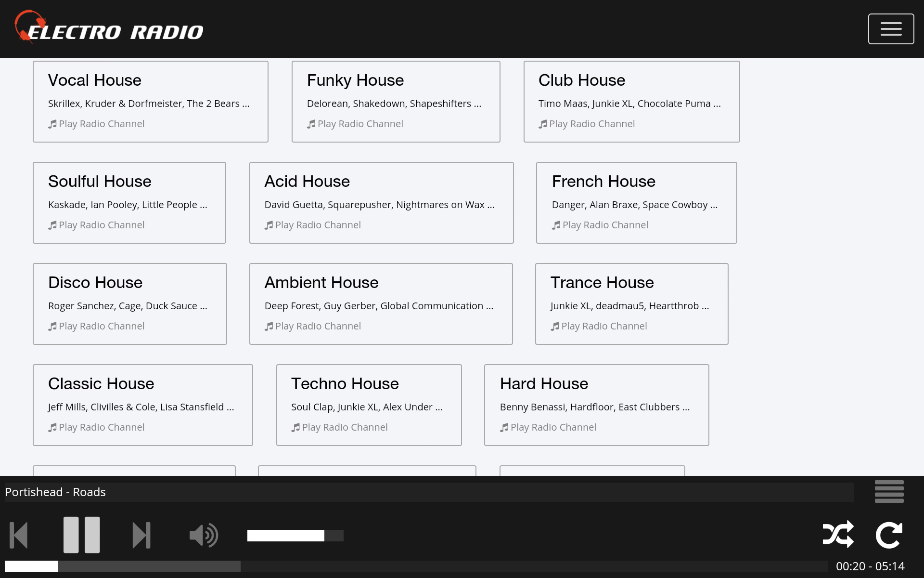The image size is (924, 578).
Task: Toggle repeat playback mode
Action: (x=889, y=535)
